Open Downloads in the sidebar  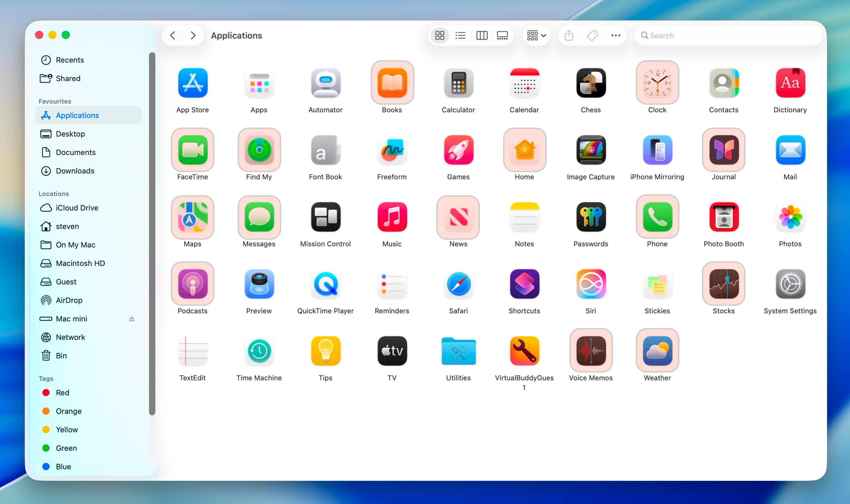[x=88, y=171]
